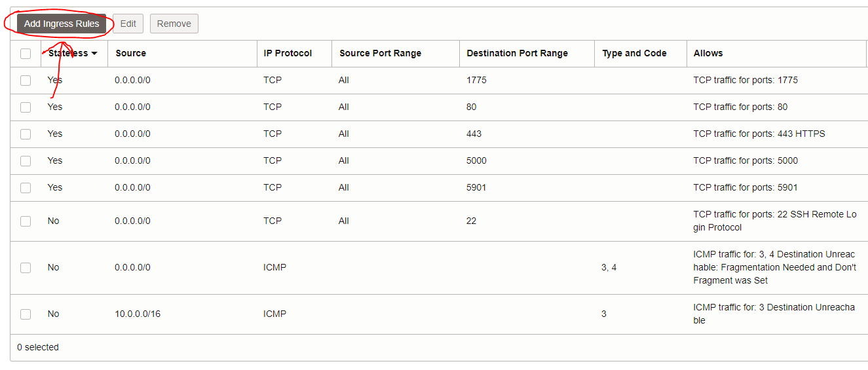This screenshot has width=868, height=370.
Task: Click the IP Protocol column header
Action: (x=288, y=53)
